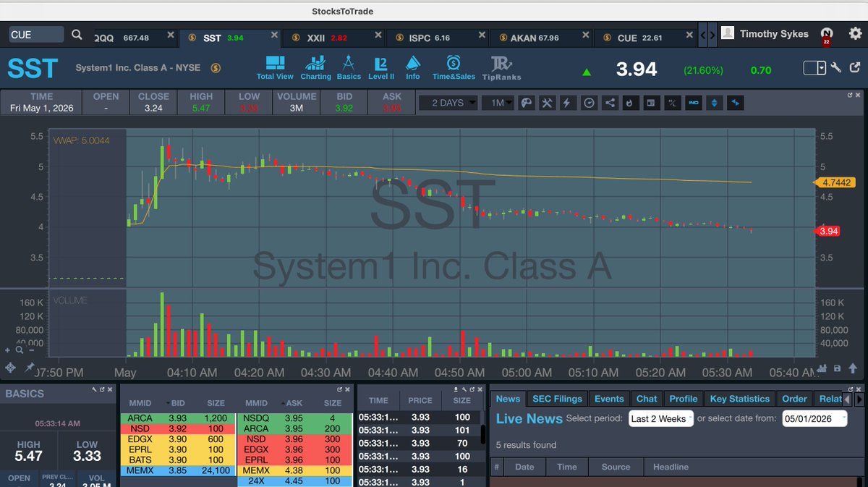Open the Last 2 Weeks period dropdown
The image size is (868, 487).
click(661, 418)
